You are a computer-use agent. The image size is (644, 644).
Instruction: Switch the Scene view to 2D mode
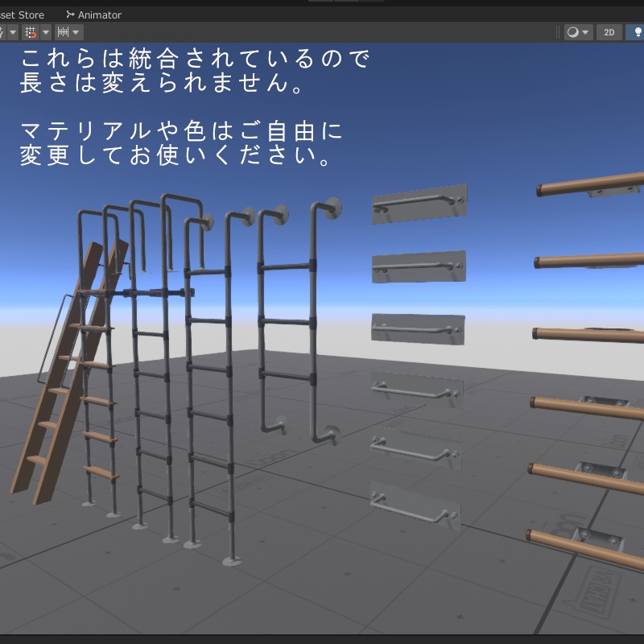point(608,32)
